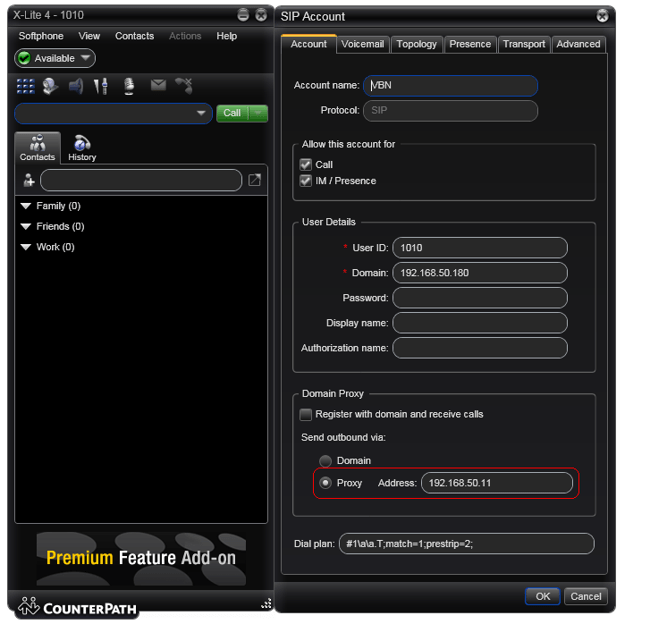Click the contacts search field
The width and height of the screenshot is (650, 624).
click(x=141, y=180)
